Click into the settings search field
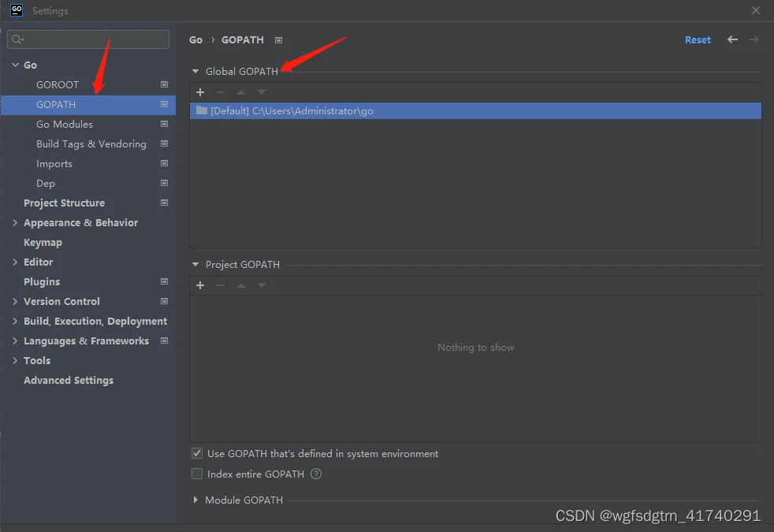This screenshot has width=774, height=532. click(x=87, y=39)
